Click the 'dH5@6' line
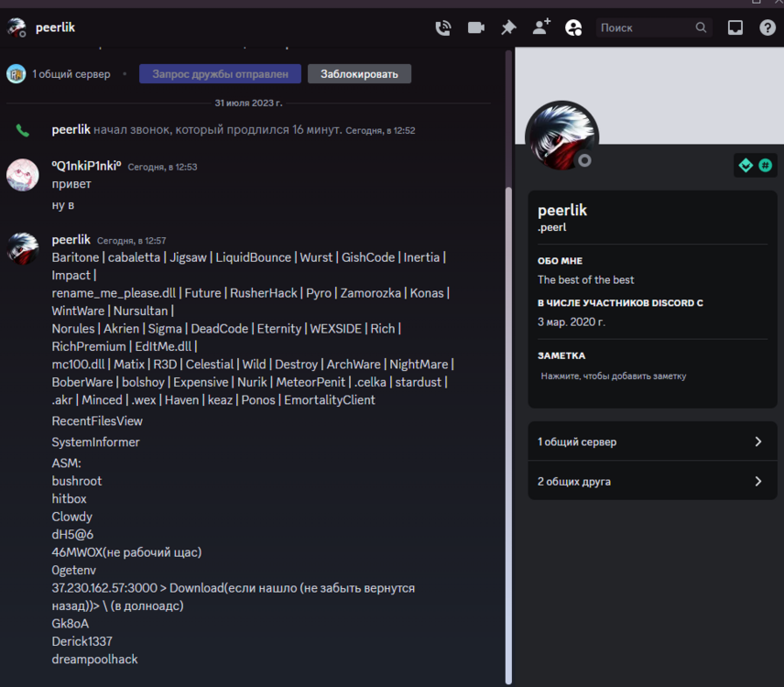Screen dimensions: 784x687 click(x=72, y=535)
